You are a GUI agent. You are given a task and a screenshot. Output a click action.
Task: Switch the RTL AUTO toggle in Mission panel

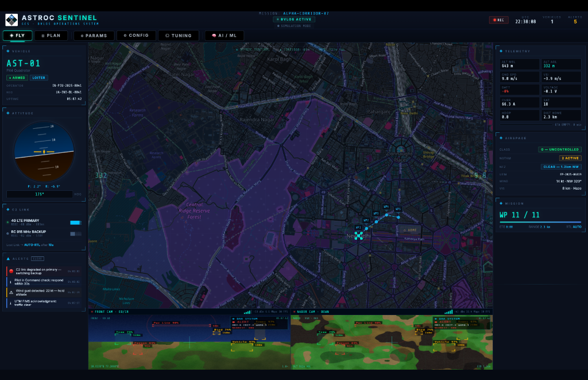[x=577, y=227]
